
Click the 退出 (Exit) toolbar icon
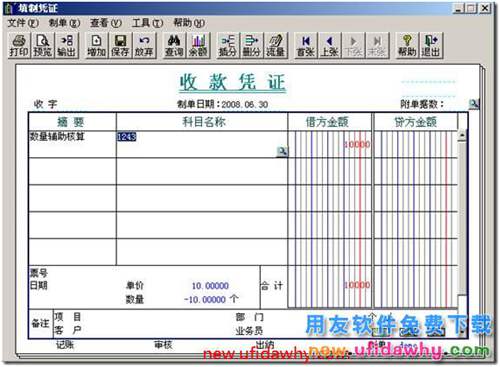pyautogui.click(x=431, y=46)
